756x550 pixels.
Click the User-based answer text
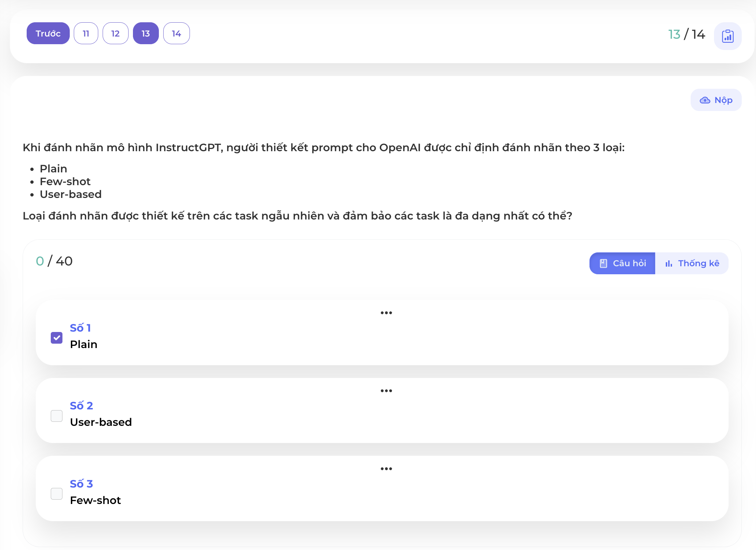click(101, 422)
